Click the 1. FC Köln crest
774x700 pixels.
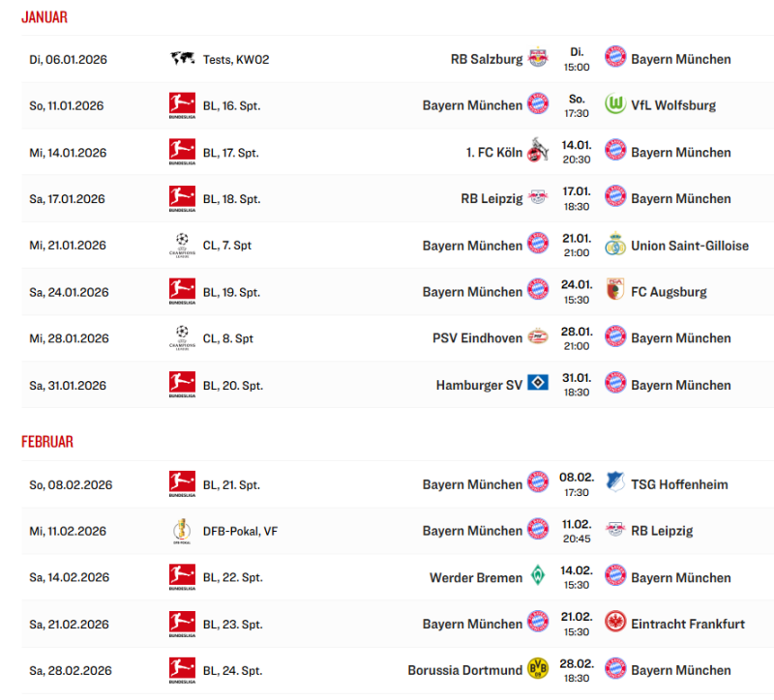pos(538,152)
